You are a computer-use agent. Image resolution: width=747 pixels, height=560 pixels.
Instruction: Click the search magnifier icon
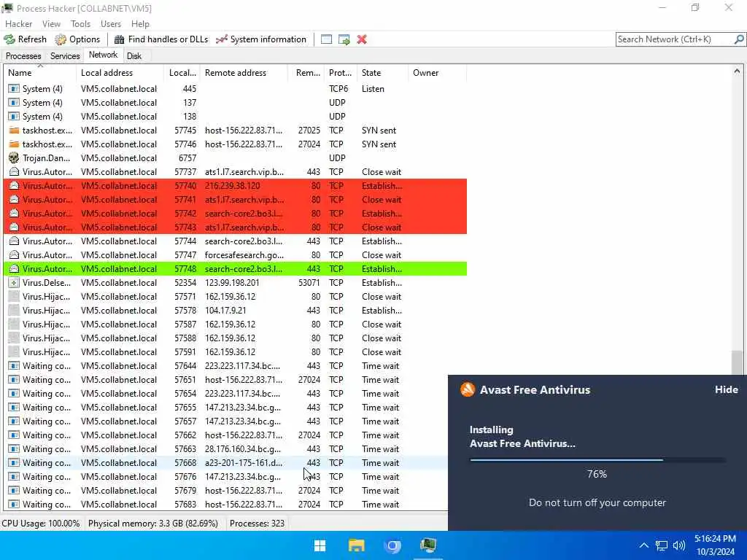[738, 39]
